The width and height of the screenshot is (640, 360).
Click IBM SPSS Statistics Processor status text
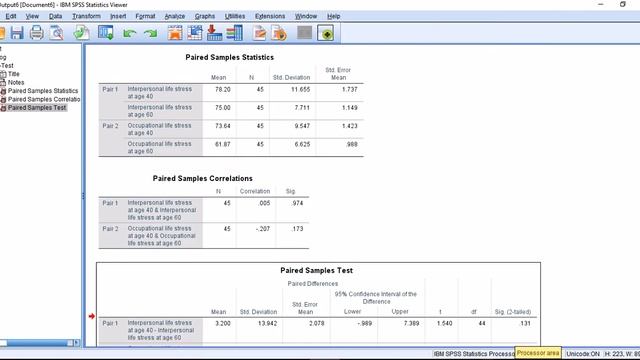(474, 354)
